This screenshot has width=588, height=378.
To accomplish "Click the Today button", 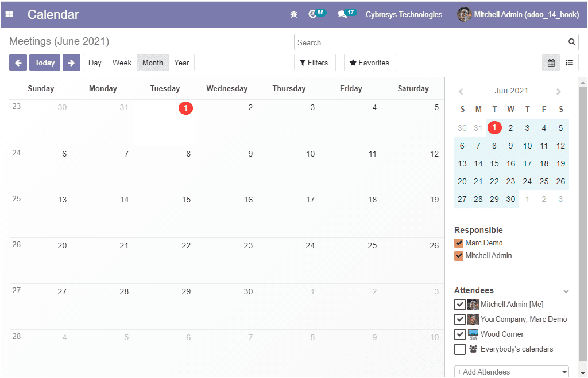I will point(44,62).
